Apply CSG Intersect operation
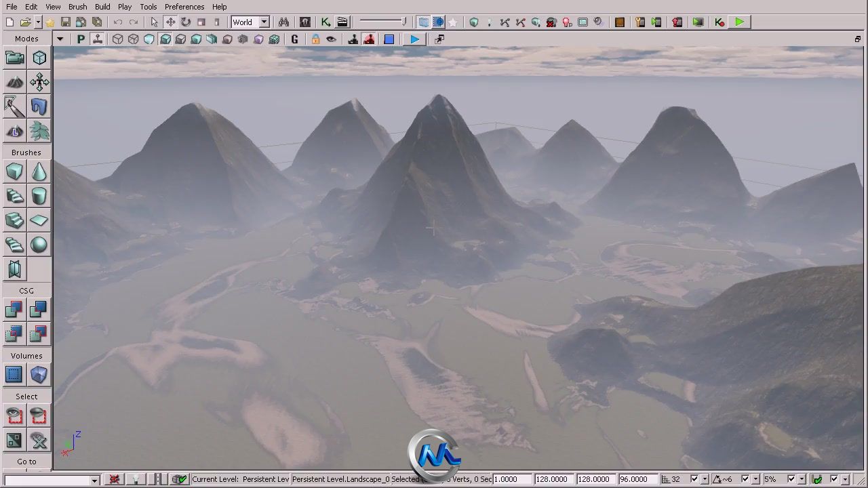 coord(14,335)
